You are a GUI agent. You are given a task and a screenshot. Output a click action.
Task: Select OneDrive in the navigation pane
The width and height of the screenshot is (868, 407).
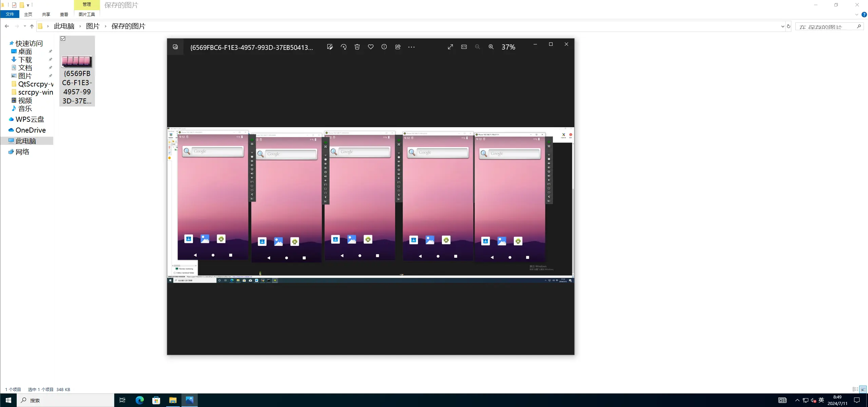coord(31,130)
